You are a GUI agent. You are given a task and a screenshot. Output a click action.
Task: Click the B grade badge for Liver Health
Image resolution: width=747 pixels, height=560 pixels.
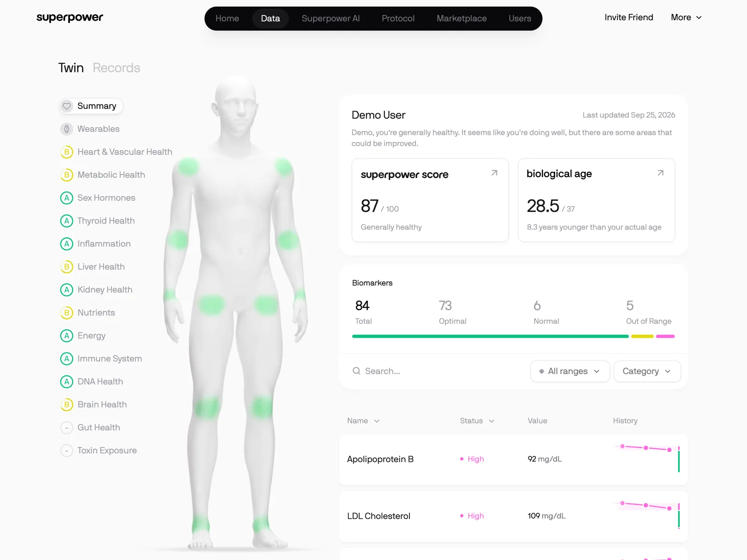(x=67, y=267)
